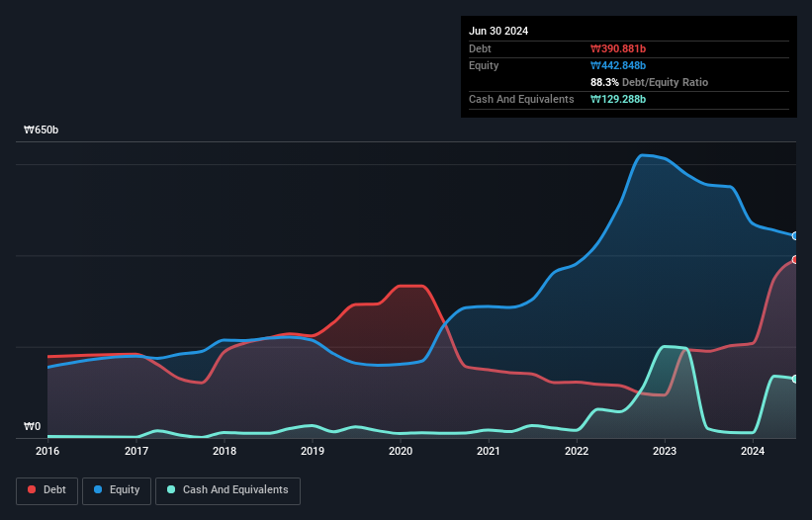Select the 2016 axis label
Image resolution: width=812 pixels, height=520 pixels.
47,451
